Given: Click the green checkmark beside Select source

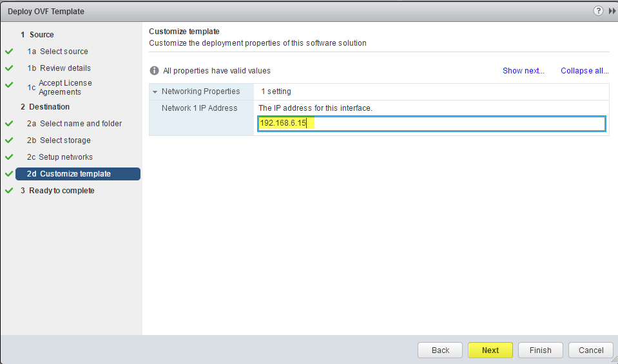Looking at the screenshot, I should click(9, 51).
